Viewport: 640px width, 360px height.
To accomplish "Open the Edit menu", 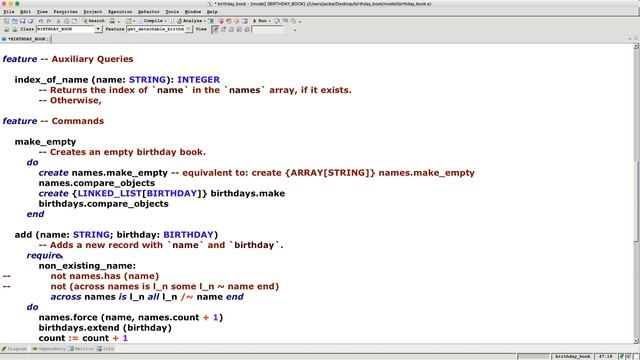I will pos(25,12).
